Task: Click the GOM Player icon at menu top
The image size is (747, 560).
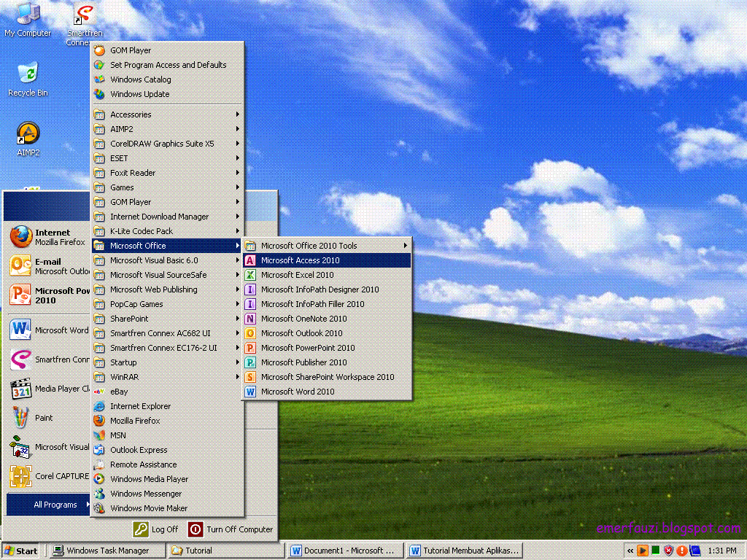Action: coord(99,50)
